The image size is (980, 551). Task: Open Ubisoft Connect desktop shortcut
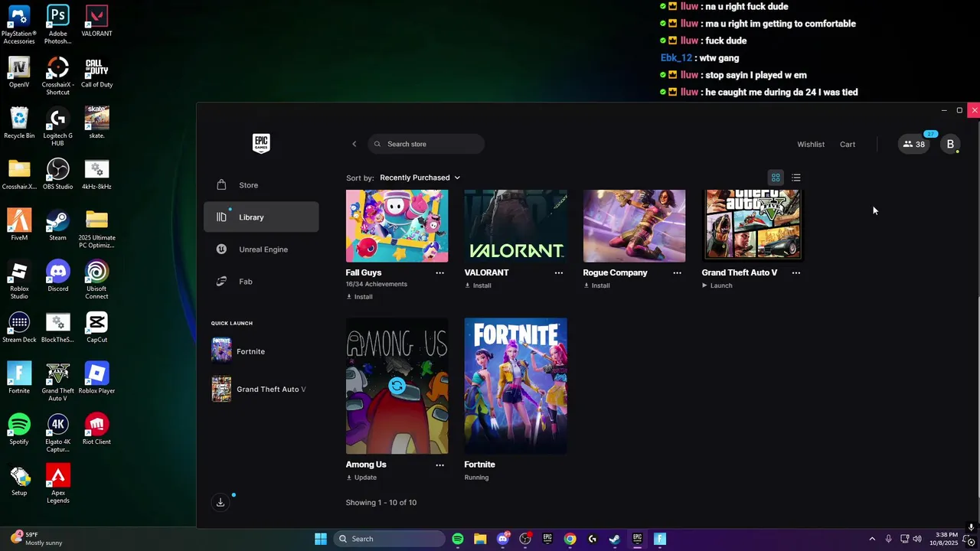pos(96,280)
